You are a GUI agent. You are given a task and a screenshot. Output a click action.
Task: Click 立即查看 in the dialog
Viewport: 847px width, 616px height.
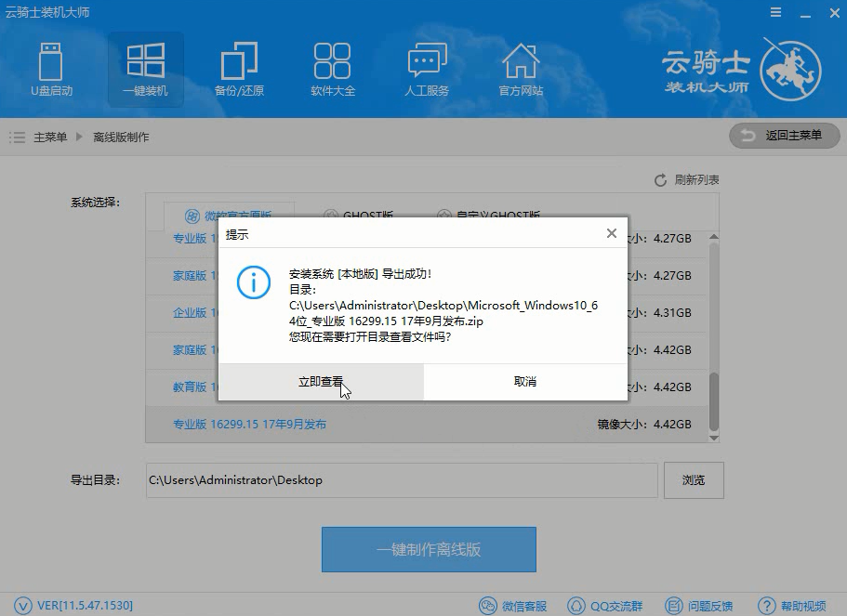pos(322,382)
